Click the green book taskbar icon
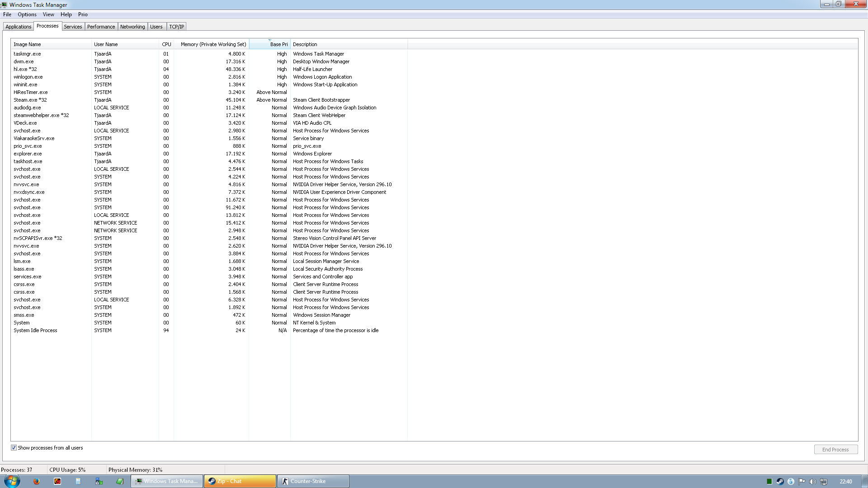Screen dimensions: 868x488 coord(120,481)
